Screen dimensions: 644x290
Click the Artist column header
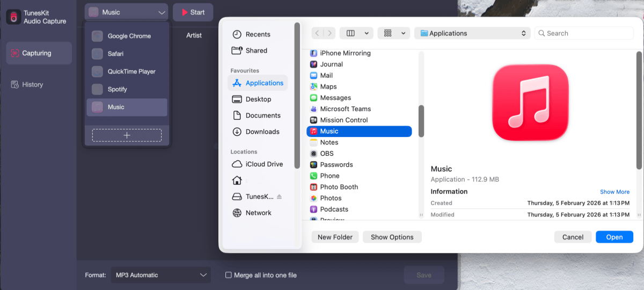coord(194,35)
